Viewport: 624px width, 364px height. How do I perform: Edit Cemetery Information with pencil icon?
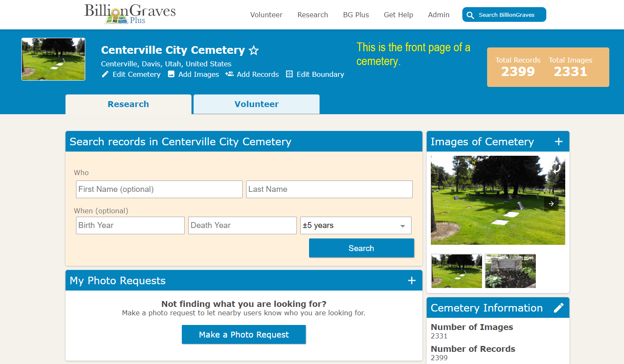click(558, 308)
